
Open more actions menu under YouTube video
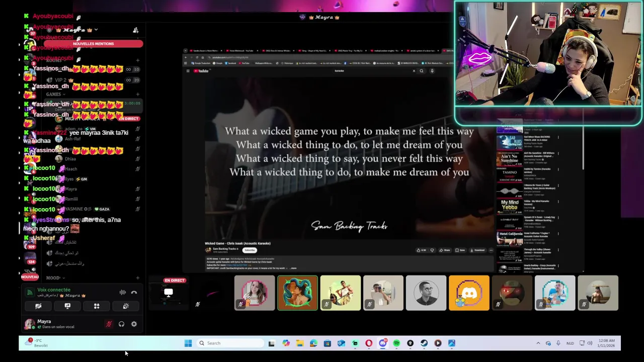(x=491, y=250)
